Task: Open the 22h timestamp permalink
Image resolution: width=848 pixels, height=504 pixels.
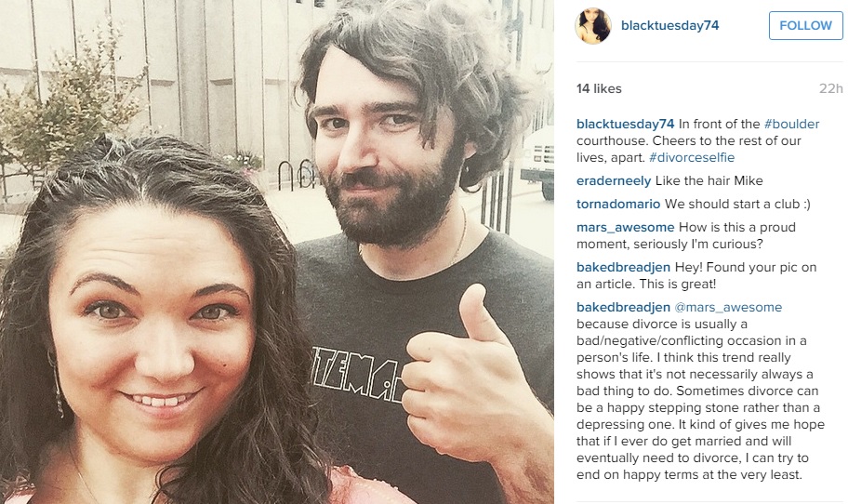Action: (x=830, y=88)
